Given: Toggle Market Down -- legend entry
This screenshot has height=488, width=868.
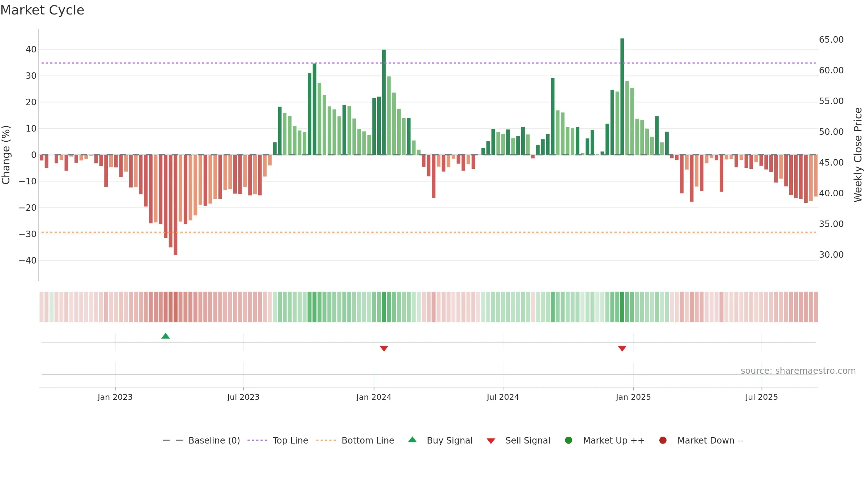Looking at the screenshot, I should coord(701,440).
